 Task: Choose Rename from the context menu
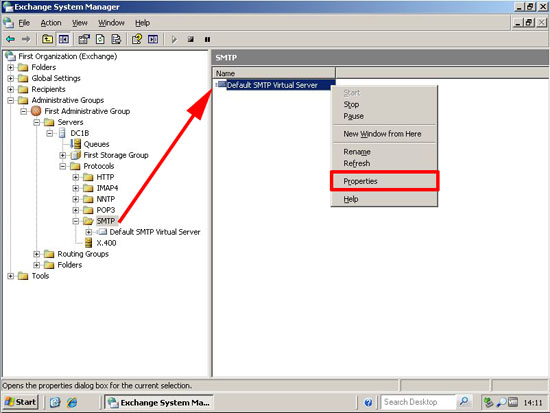coord(384,152)
